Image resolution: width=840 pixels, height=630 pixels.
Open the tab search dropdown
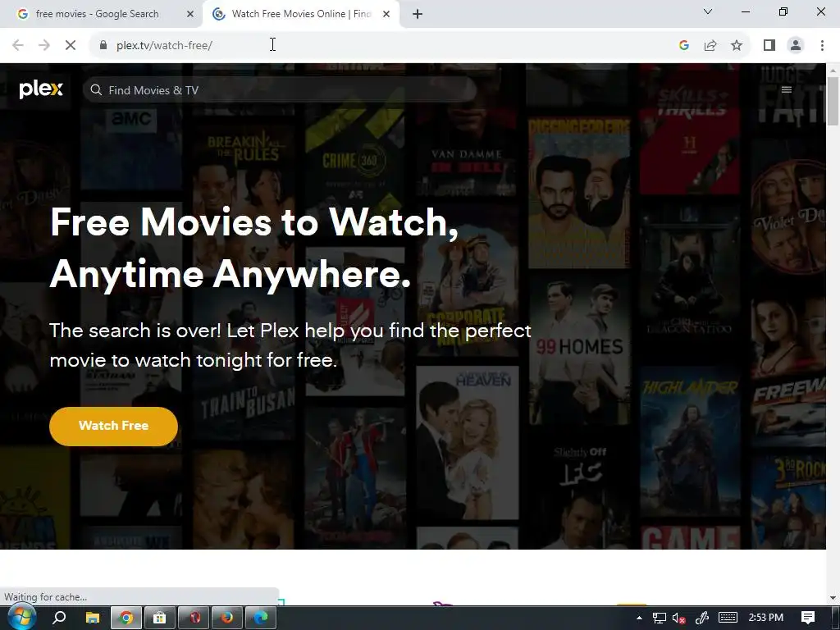pos(708,11)
